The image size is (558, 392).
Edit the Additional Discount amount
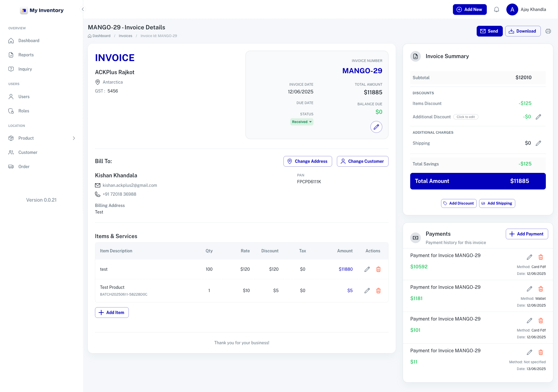point(538,117)
